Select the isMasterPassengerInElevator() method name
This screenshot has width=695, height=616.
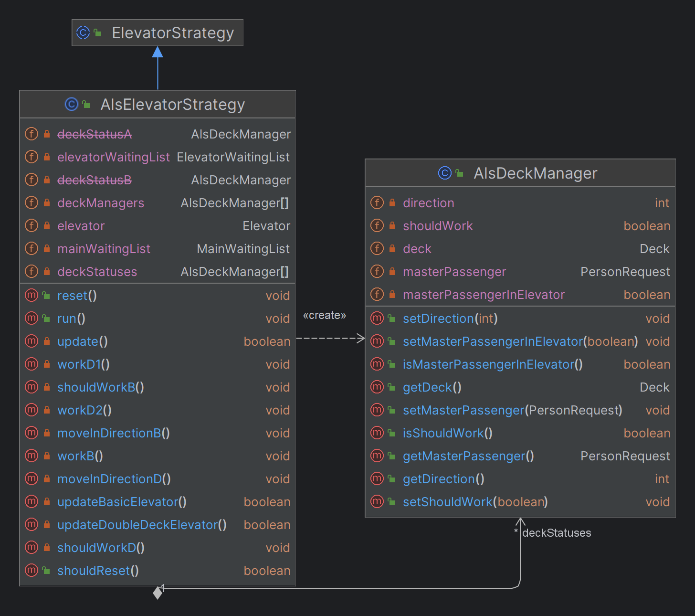493,364
